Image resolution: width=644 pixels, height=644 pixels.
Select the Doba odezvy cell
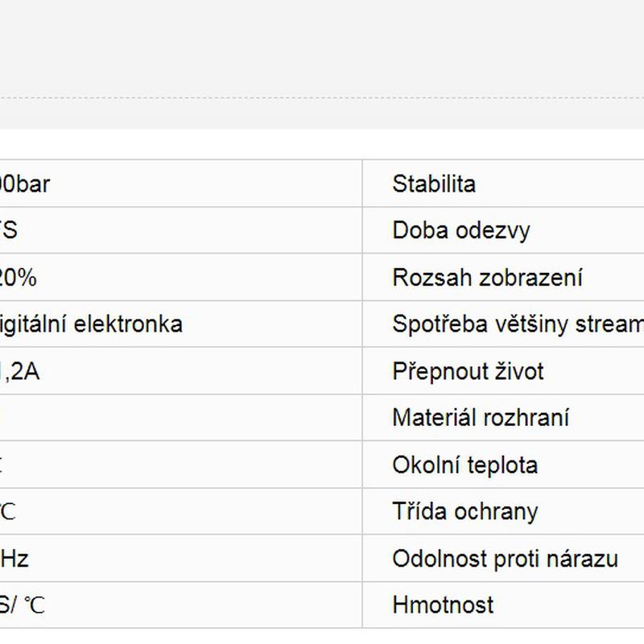click(461, 230)
